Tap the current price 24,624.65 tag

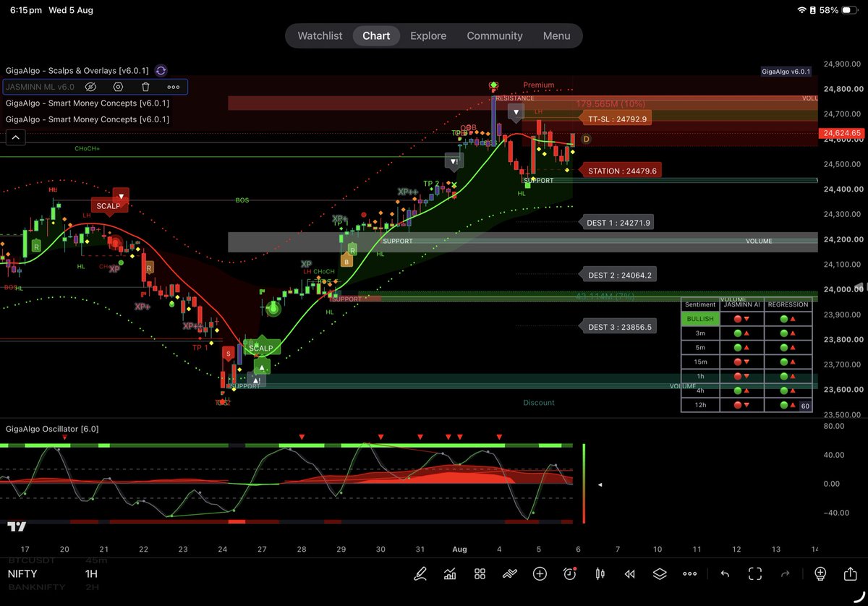pyautogui.click(x=842, y=133)
